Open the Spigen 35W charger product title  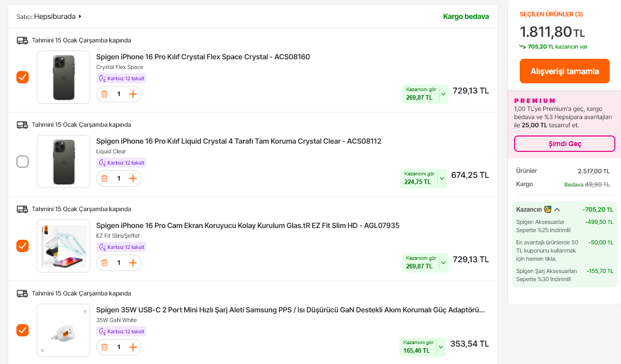click(x=290, y=310)
